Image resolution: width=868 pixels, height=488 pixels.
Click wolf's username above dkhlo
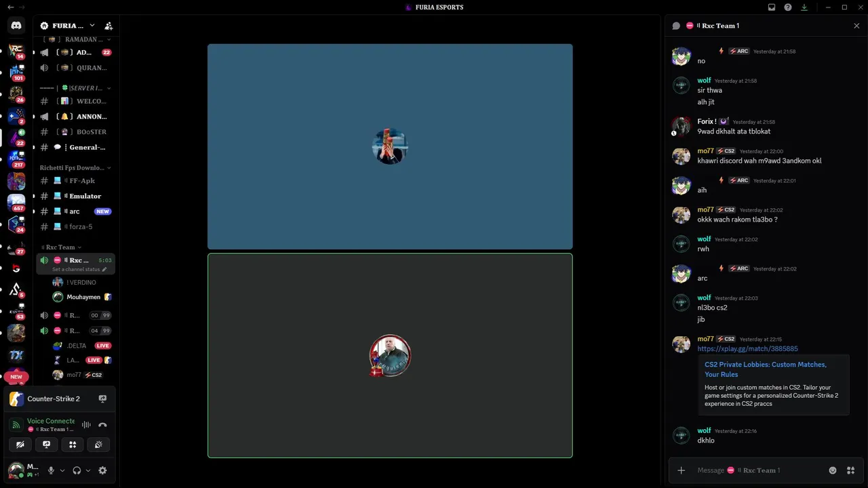704,430
